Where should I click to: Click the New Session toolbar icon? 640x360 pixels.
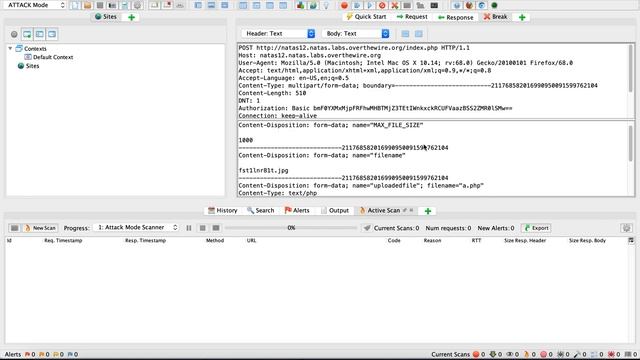[75, 5]
